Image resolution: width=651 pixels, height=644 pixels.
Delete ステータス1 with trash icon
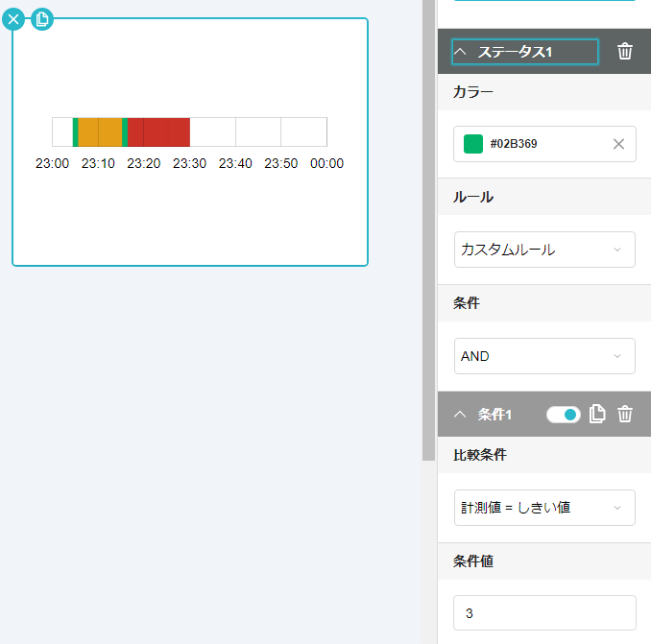point(625,52)
